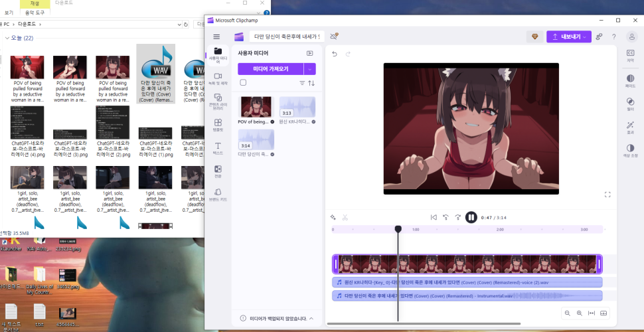Screen dimensions: 644x332
Task: Open the Clipchamp home clapperboard icon
Action: tap(239, 37)
